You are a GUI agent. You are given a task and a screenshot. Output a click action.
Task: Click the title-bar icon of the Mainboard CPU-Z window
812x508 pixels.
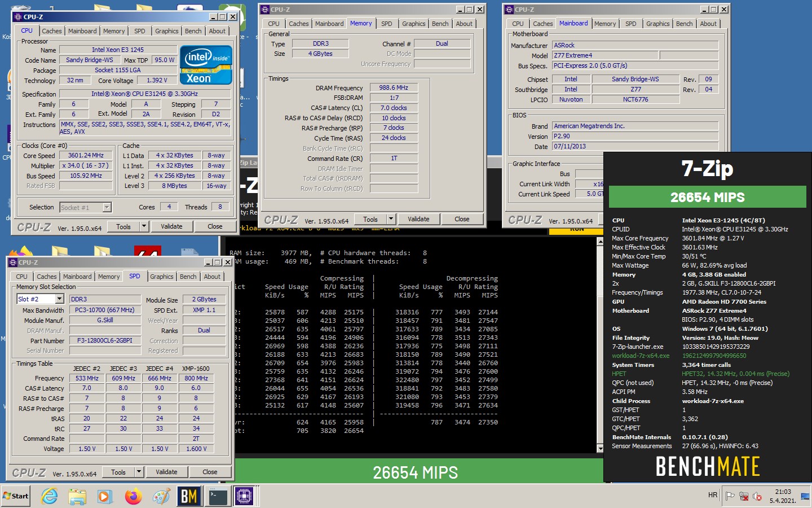pos(509,10)
